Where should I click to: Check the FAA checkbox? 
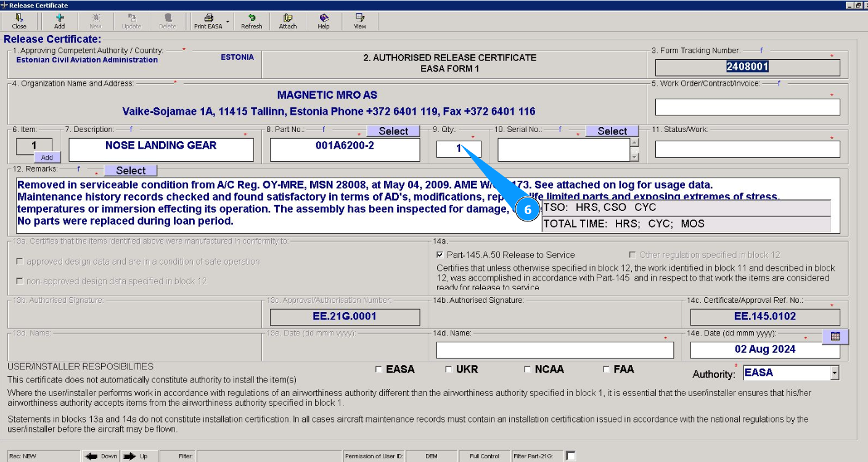point(607,369)
